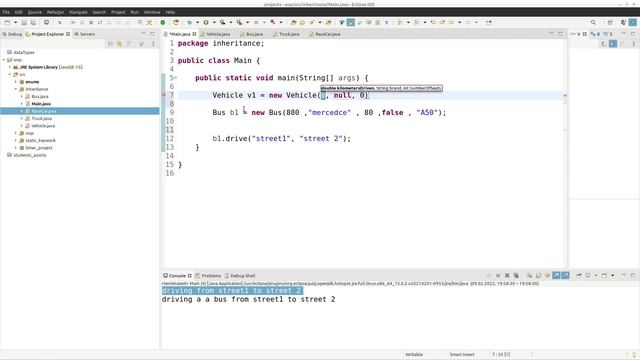Viewport: 640px width, 360px height.
Task: Click the error marker on line 7
Action: pyautogui.click(x=164, y=95)
